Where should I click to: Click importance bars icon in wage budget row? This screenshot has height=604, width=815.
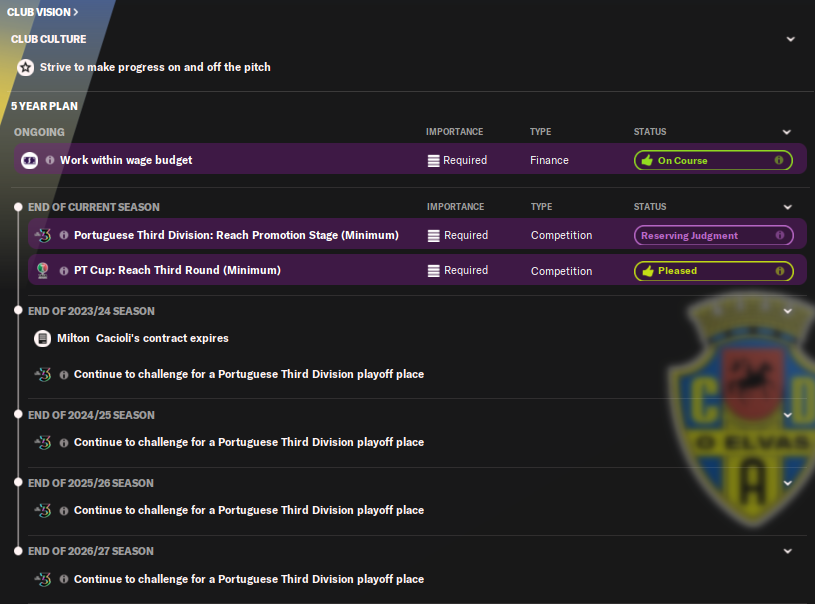(433, 161)
